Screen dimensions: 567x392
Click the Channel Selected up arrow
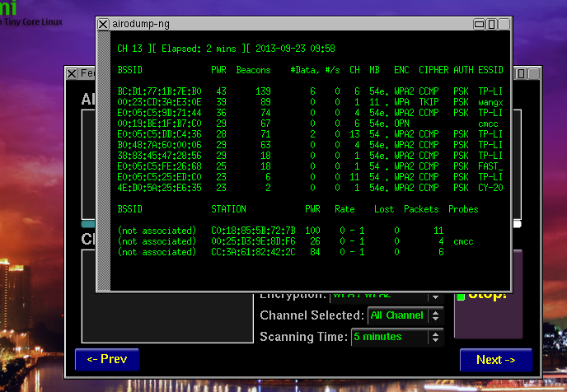click(435, 312)
